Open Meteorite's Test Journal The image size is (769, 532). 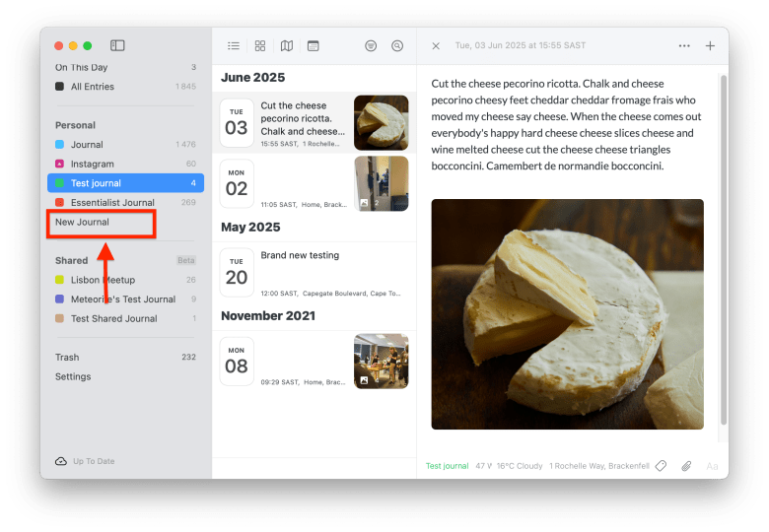point(125,299)
